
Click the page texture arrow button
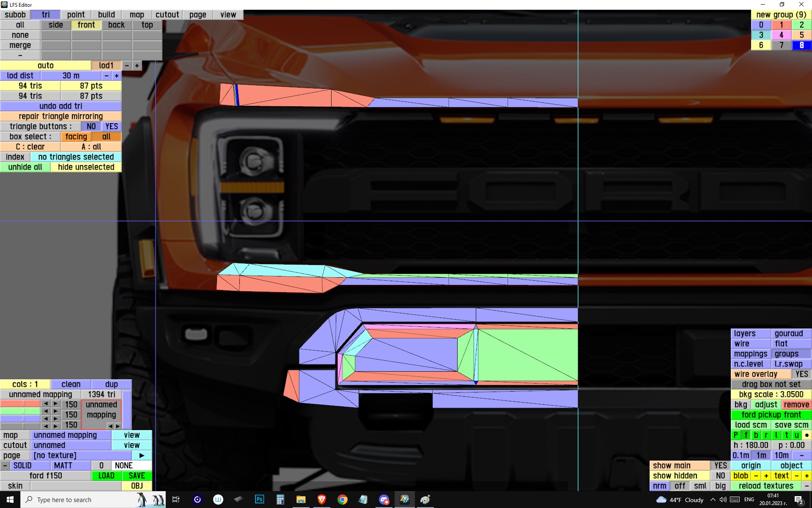(142, 456)
